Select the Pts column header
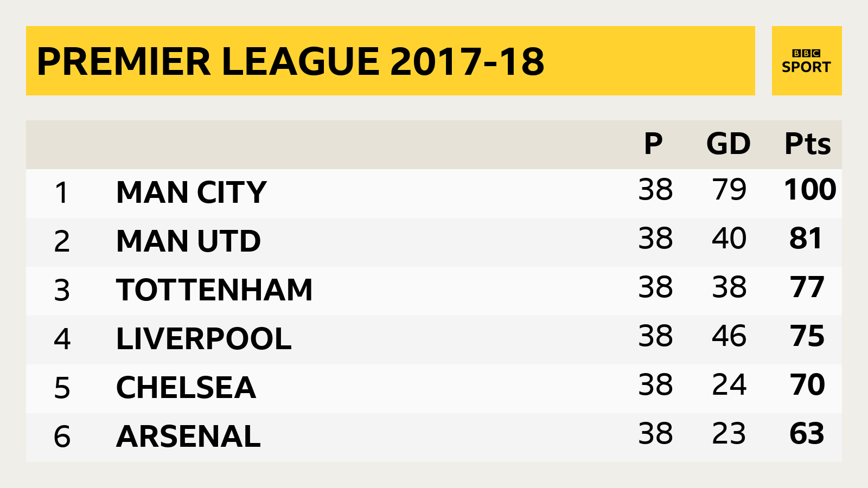 click(808, 144)
